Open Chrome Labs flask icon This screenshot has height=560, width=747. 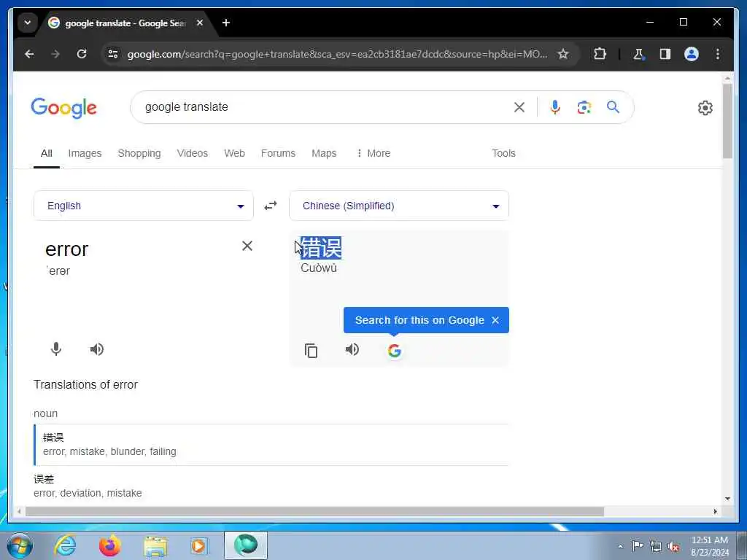tap(638, 54)
